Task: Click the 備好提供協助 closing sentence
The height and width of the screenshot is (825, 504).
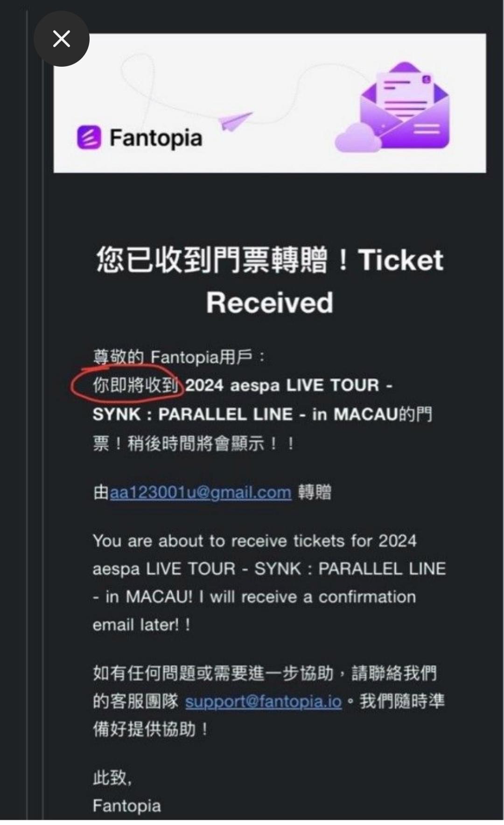Action: coord(150,729)
